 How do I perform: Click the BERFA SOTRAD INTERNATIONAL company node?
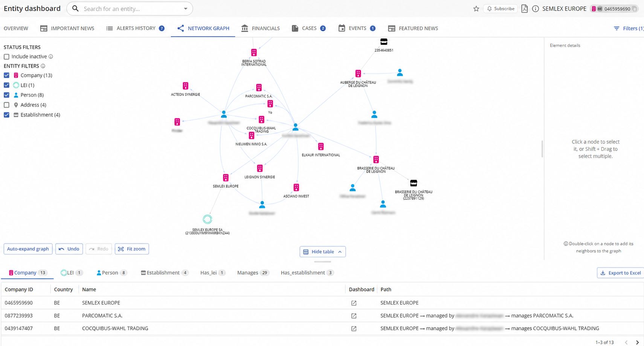[x=254, y=53]
